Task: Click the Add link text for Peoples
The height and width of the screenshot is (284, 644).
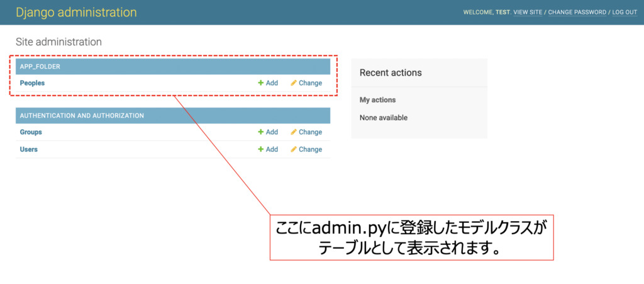Action: click(272, 83)
